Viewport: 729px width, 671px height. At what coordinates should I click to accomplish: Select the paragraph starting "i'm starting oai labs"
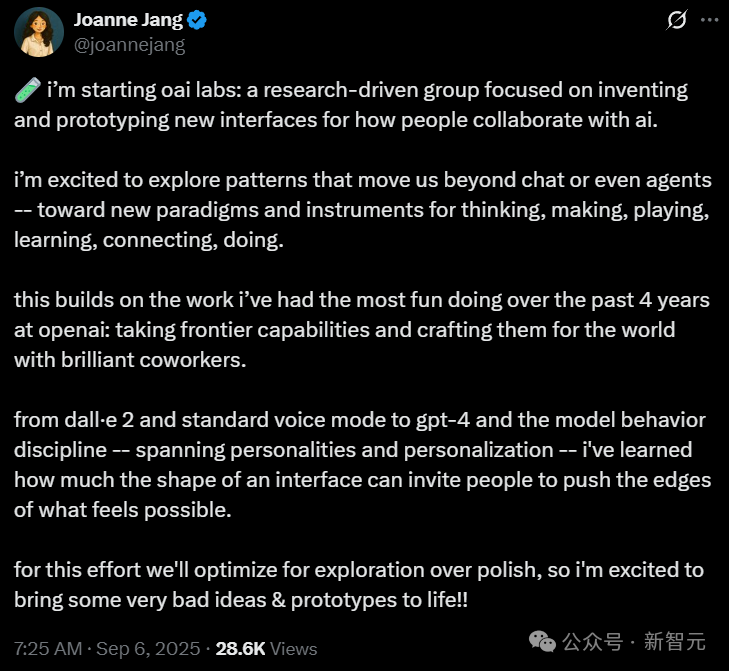(351, 105)
